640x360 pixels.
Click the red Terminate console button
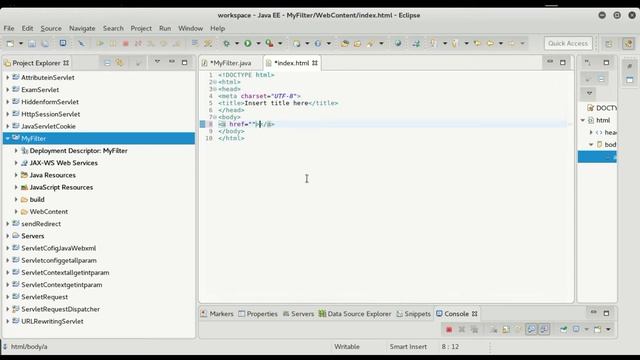(449, 329)
